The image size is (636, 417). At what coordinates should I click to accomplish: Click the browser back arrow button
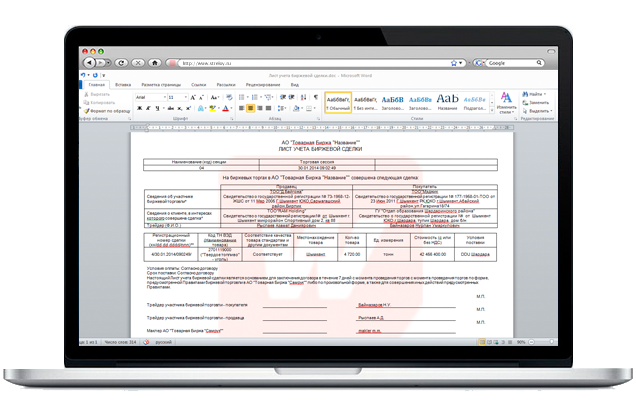[89, 63]
